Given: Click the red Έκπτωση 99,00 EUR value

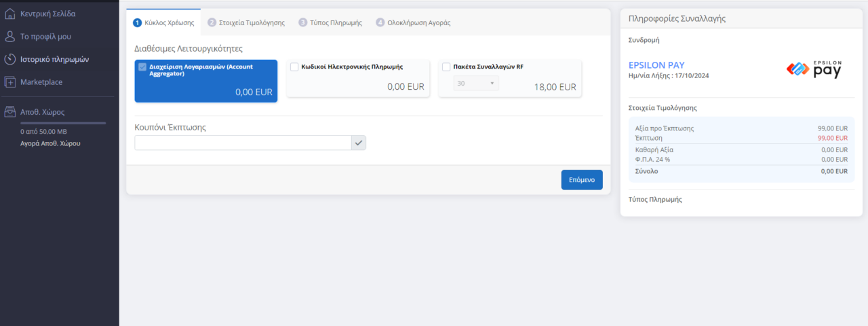Looking at the screenshot, I should (x=833, y=138).
